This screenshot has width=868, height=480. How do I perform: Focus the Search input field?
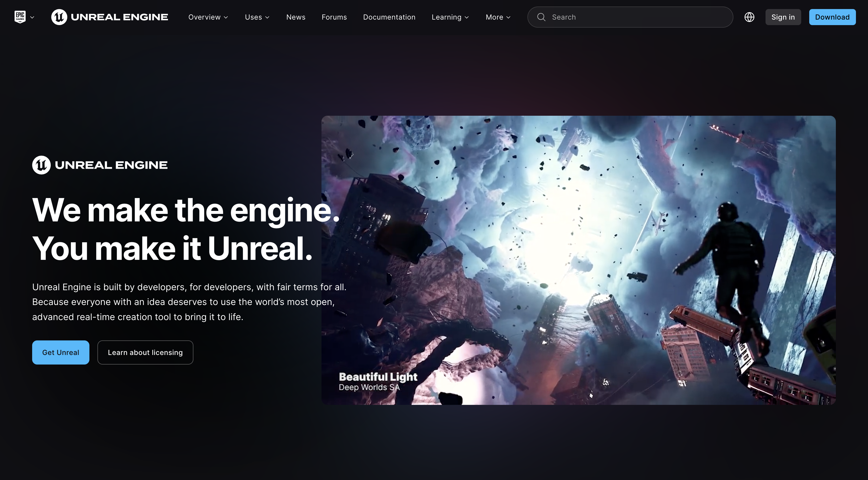(x=630, y=17)
